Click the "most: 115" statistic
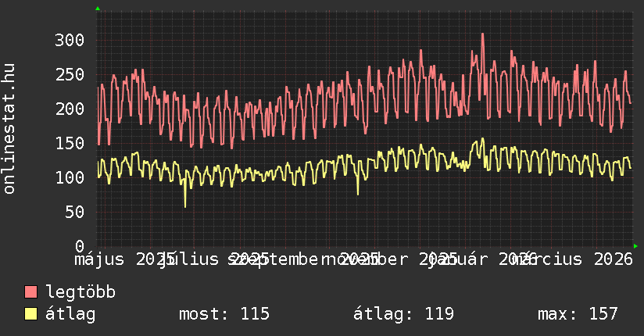644x336 pixels. pos(224,314)
